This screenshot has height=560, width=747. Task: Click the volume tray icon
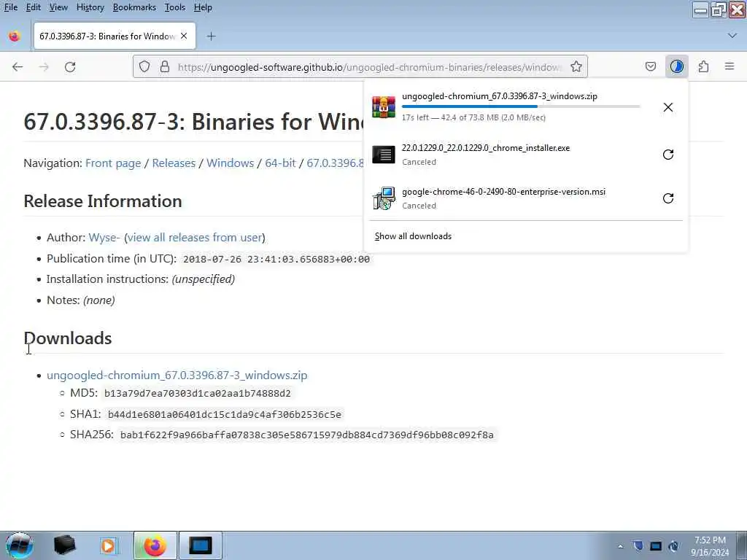coord(673,546)
